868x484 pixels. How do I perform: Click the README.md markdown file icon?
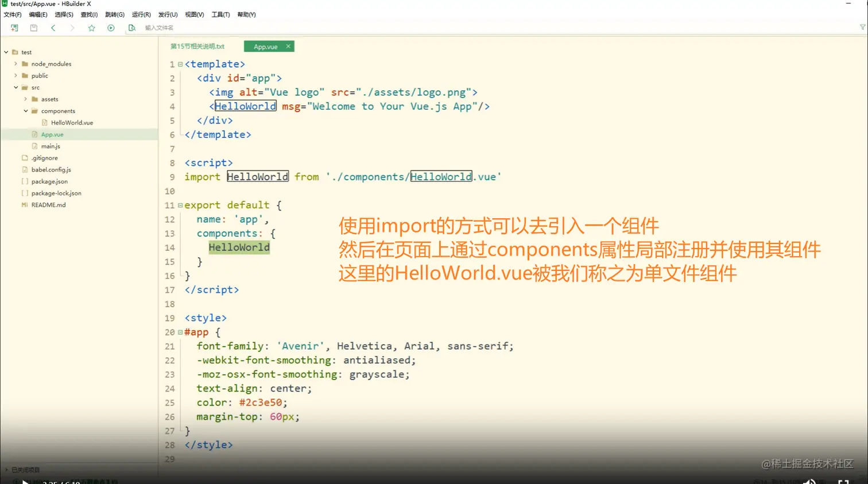click(x=25, y=204)
